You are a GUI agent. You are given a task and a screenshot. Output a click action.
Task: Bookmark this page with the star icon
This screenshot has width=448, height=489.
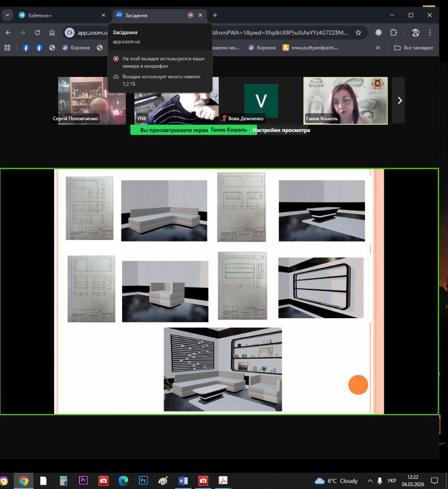click(358, 33)
